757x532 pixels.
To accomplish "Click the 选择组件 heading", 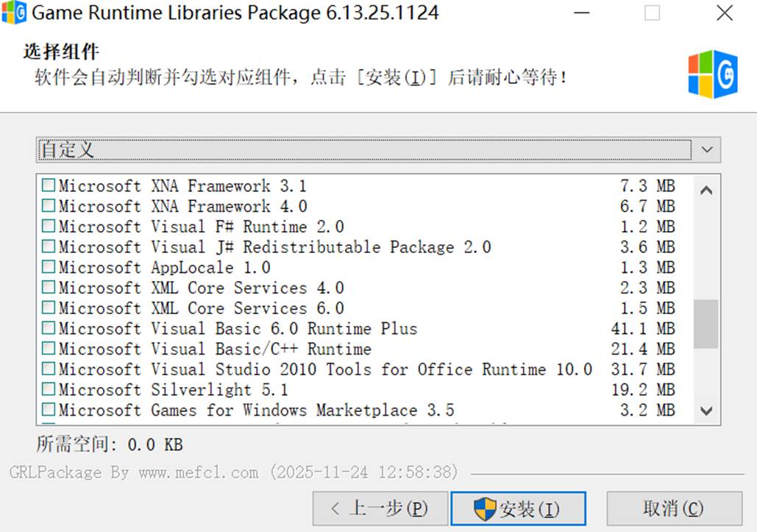I will coord(61,52).
